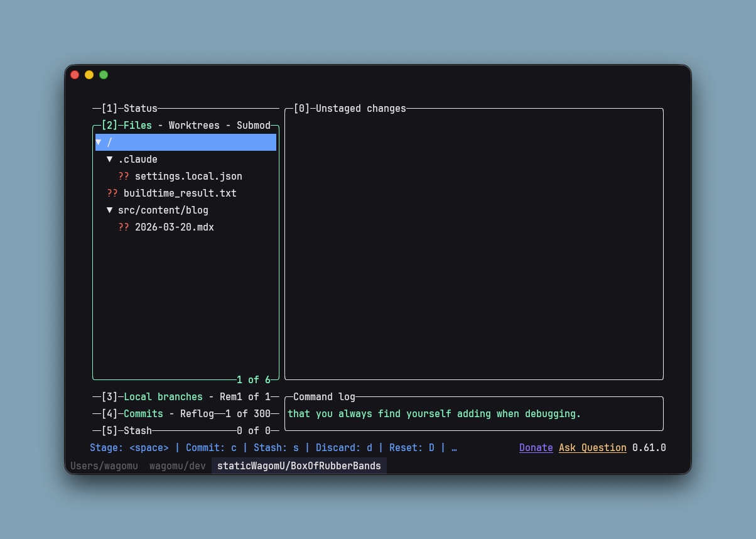
Task: Focus the Local branches panel
Action: tap(163, 397)
